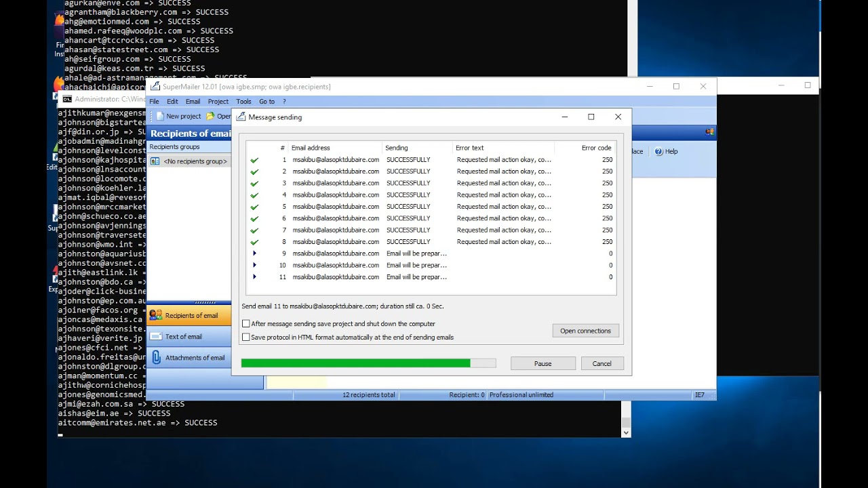Click 'Requested mail action okay' in row 2
868x488 pixels.
(x=504, y=171)
